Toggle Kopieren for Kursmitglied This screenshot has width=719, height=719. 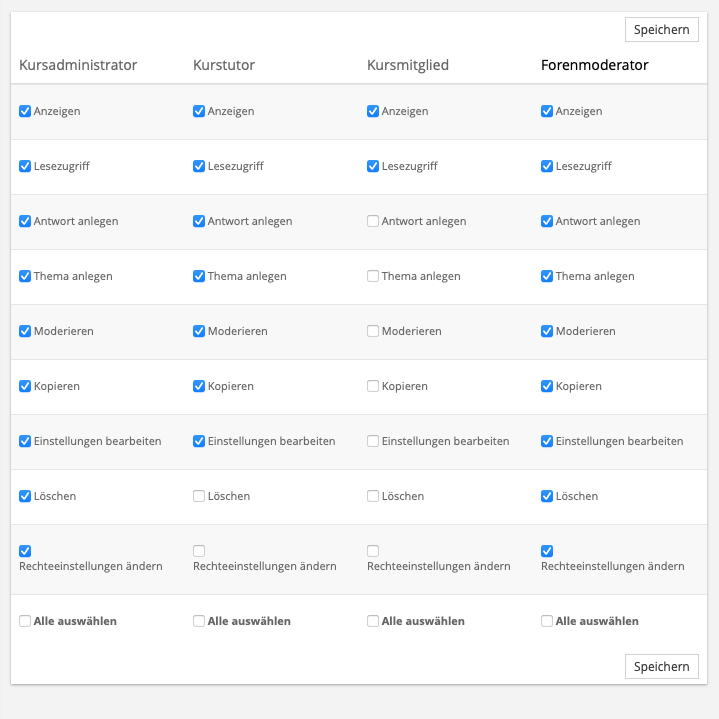373,386
